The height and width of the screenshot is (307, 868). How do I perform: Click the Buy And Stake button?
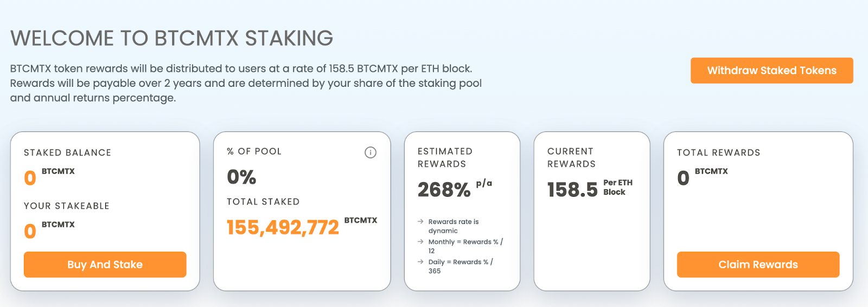105,265
